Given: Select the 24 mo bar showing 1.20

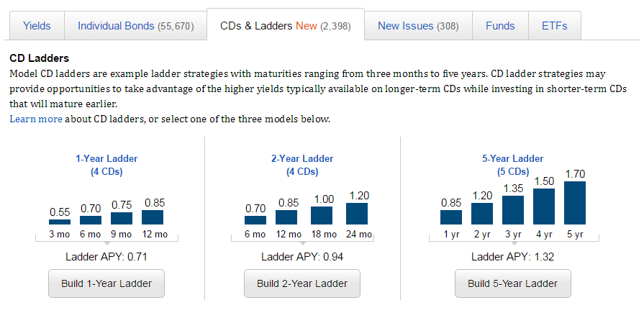Looking at the screenshot, I should click(357, 214).
